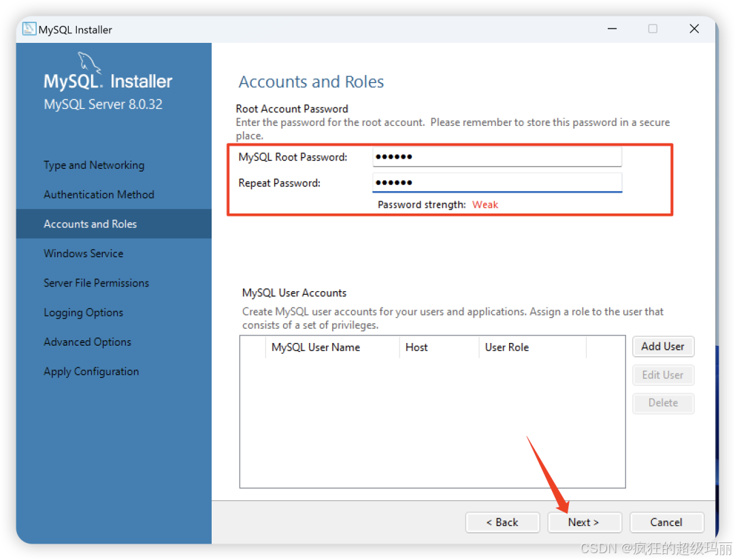Cancel the MySQL installation
Viewport: 735px width, 560px height.
click(x=666, y=522)
